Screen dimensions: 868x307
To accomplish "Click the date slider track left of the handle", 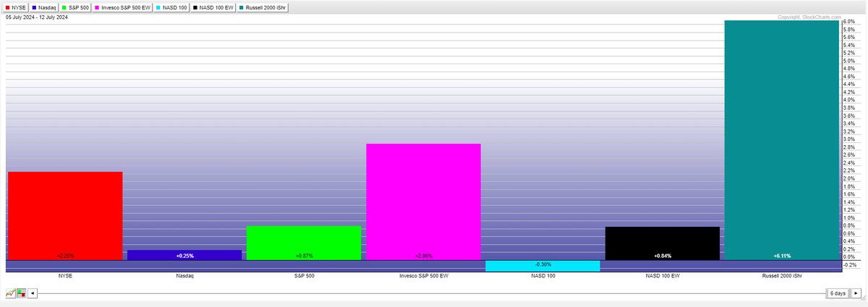I will (432, 293).
